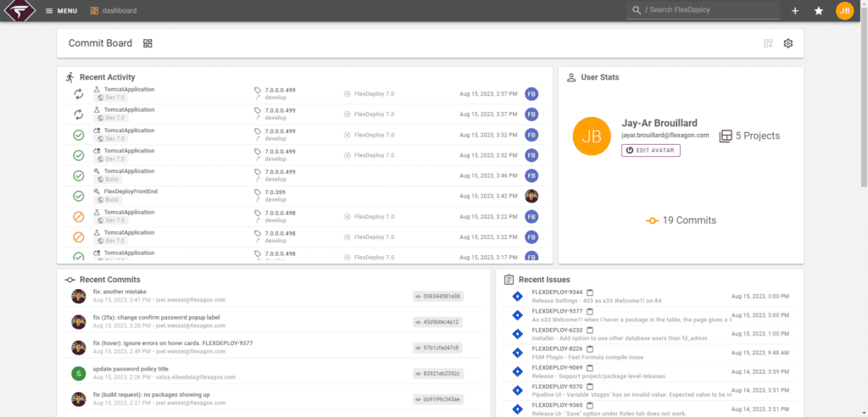The height and width of the screenshot is (417, 868).
Task: Click FlexDeployFrontEnd project name
Action: coord(131,192)
